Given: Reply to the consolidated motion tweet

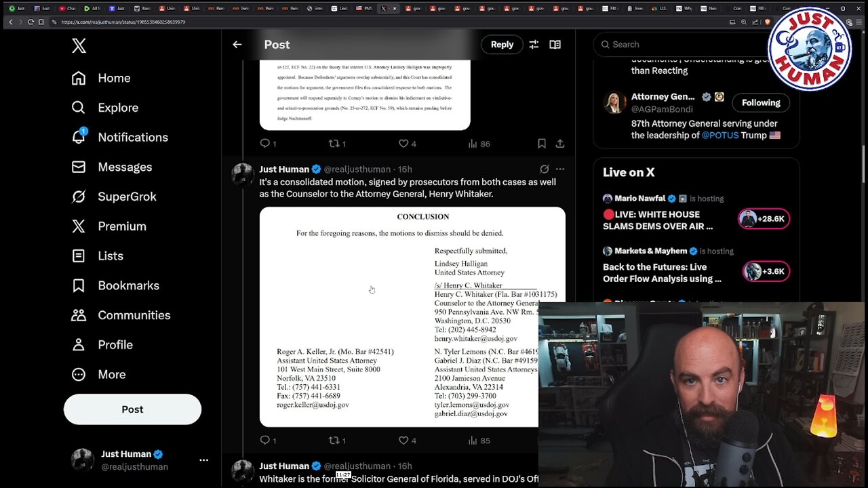Looking at the screenshot, I should pyautogui.click(x=265, y=441).
